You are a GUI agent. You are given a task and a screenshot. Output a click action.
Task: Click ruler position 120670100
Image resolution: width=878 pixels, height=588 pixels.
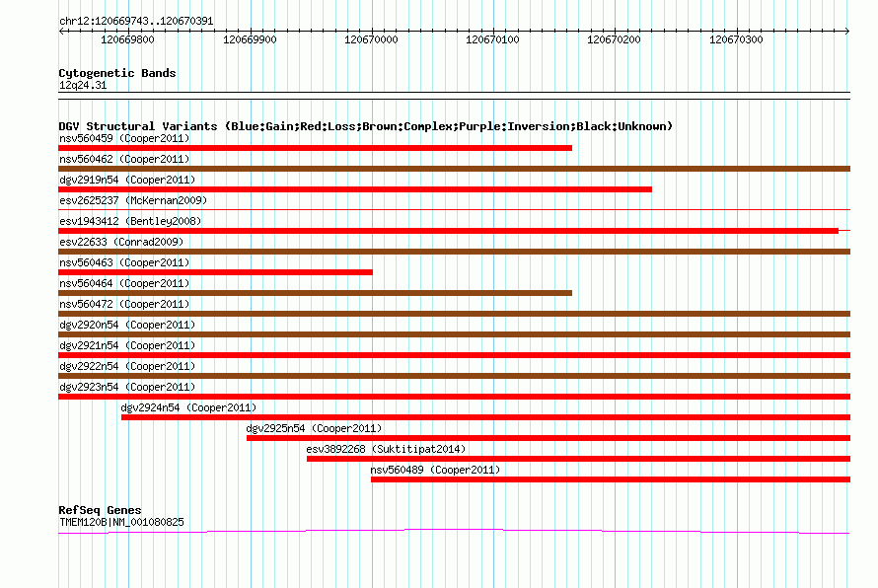[x=492, y=39]
